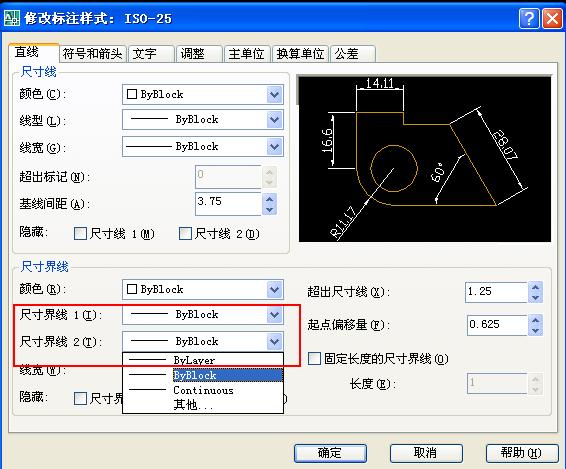Viewport: 566px width, 469px height.
Task: Increase 基线间距 with the up arrow
Action: (x=269, y=199)
